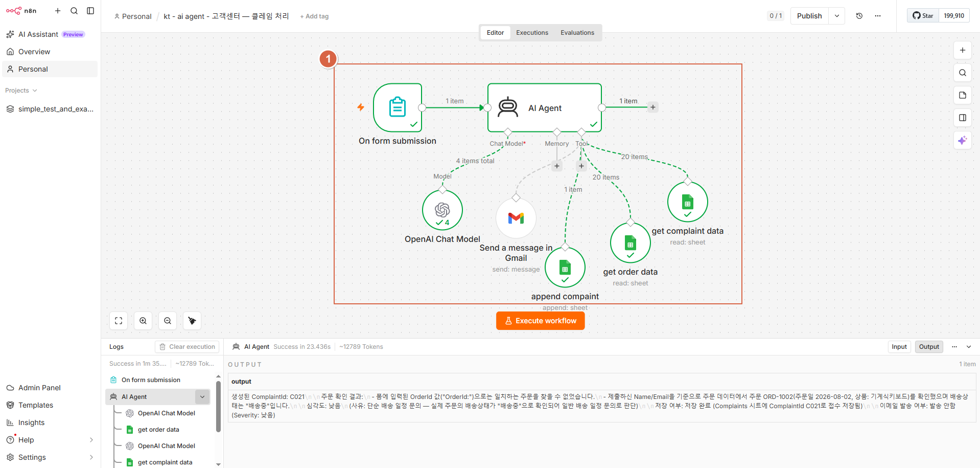Open the Publish dropdown arrow
The height and width of the screenshot is (468, 980).
[837, 16]
